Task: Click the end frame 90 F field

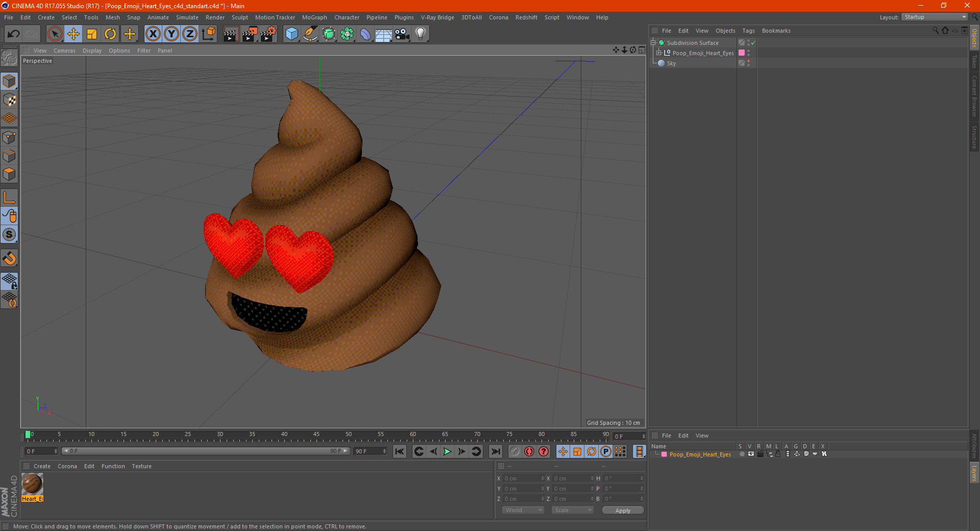Action: point(371,451)
